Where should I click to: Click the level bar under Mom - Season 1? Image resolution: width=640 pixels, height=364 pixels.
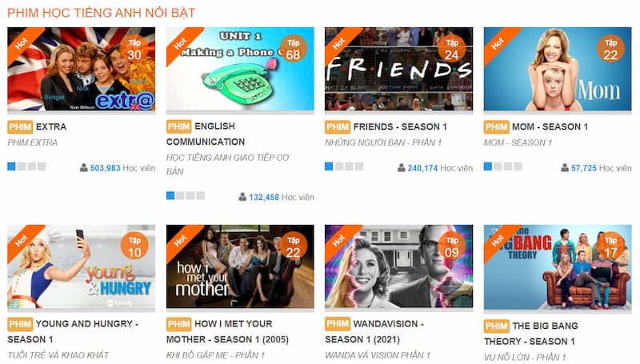click(x=503, y=166)
